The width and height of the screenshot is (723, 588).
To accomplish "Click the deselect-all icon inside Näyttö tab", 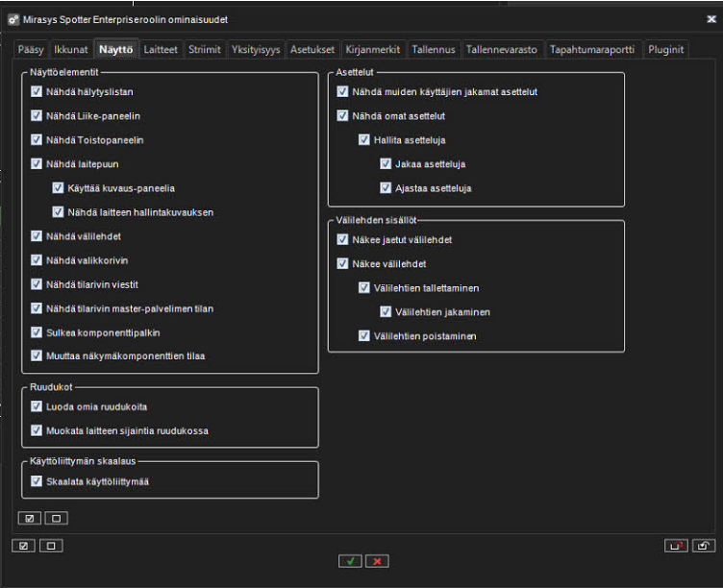I will (x=56, y=519).
